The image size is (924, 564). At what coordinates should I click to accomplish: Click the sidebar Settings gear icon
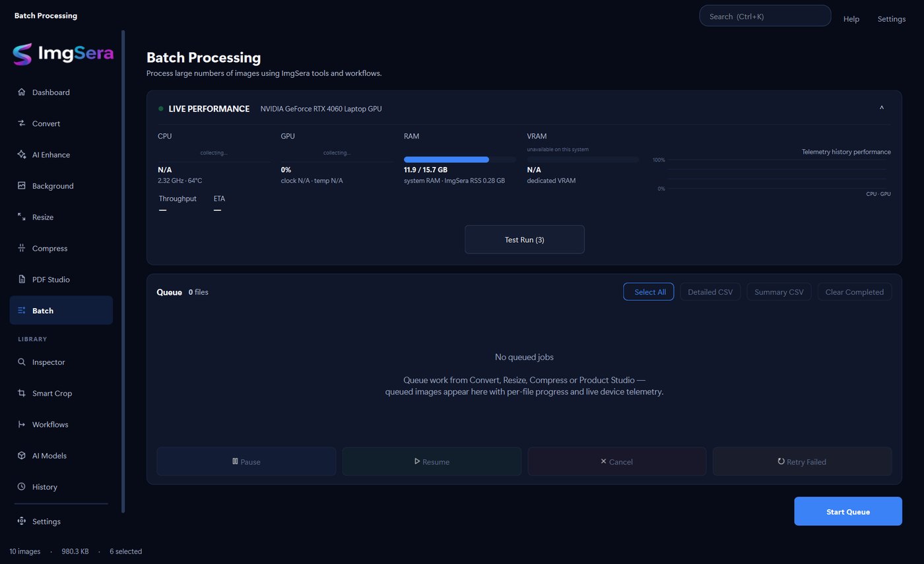tap(22, 521)
